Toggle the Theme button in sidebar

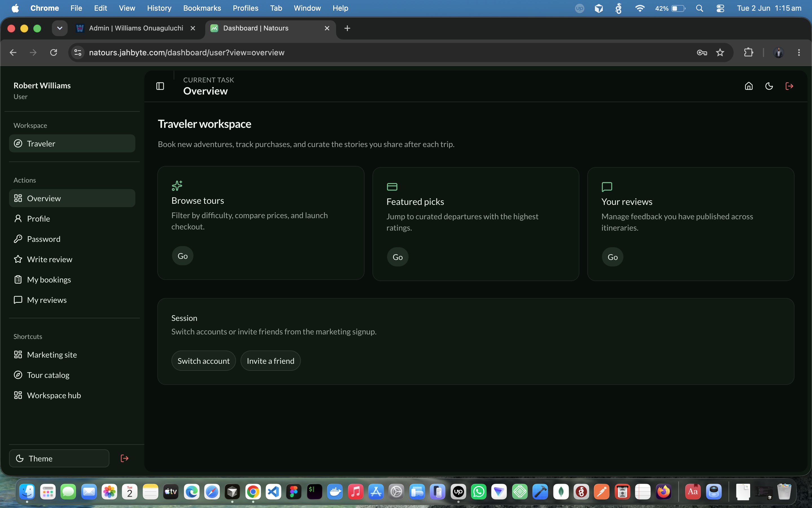click(x=59, y=458)
